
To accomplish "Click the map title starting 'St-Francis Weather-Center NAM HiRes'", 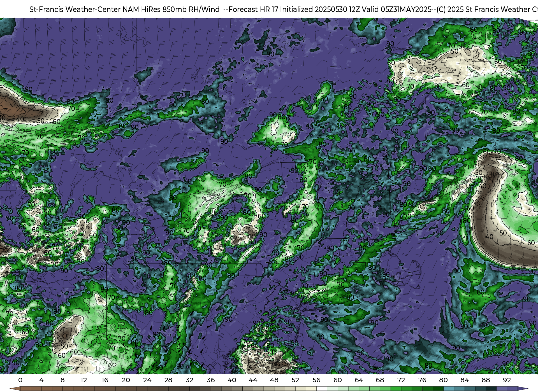I will (284, 9).
